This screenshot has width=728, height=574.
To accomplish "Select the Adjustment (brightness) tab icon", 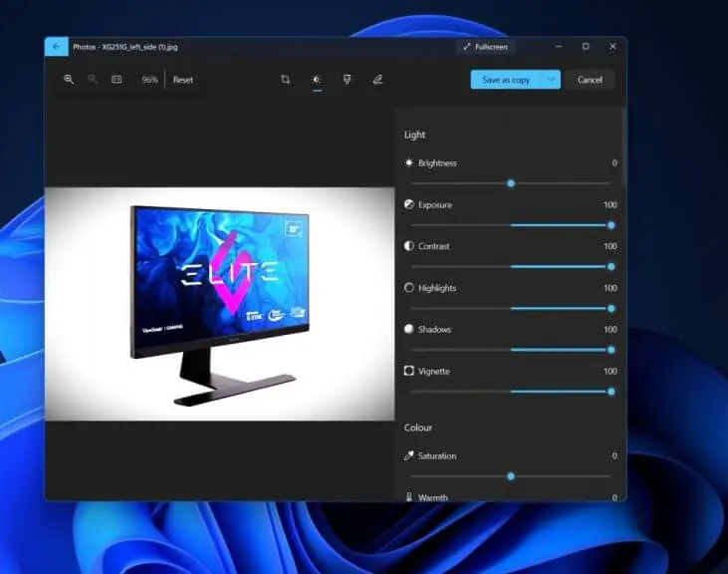I will point(317,80).
